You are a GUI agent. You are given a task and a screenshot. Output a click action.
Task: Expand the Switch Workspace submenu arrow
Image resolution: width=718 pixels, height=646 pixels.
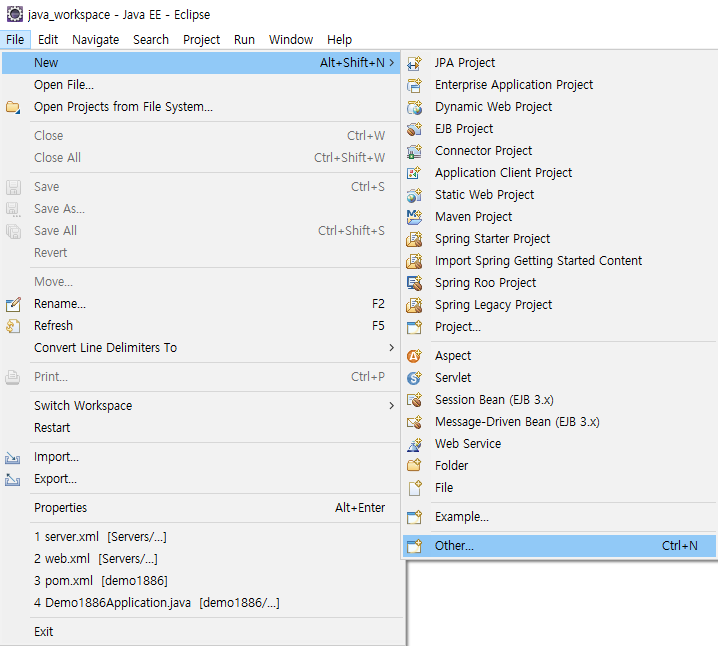[x=392, y=406]
